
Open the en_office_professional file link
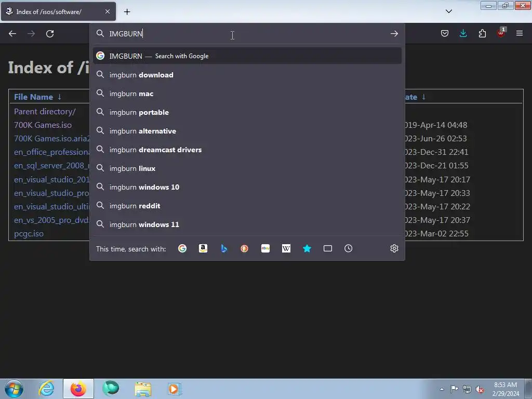pos(52,152)
